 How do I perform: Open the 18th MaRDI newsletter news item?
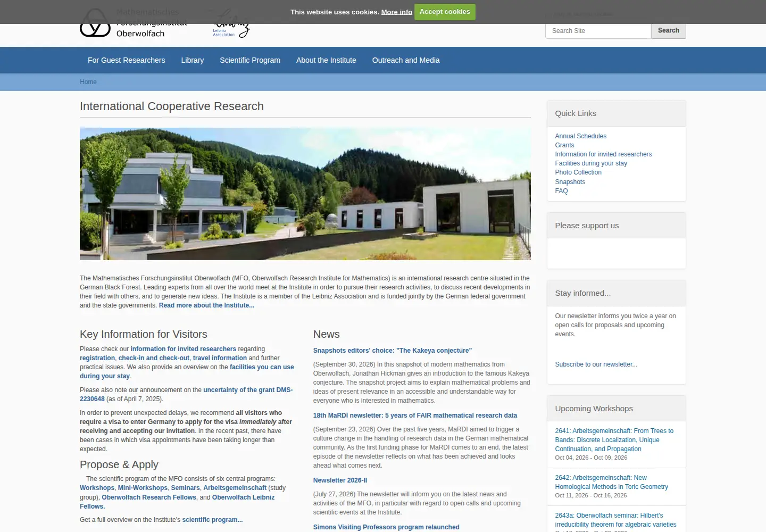pos(415,415)
